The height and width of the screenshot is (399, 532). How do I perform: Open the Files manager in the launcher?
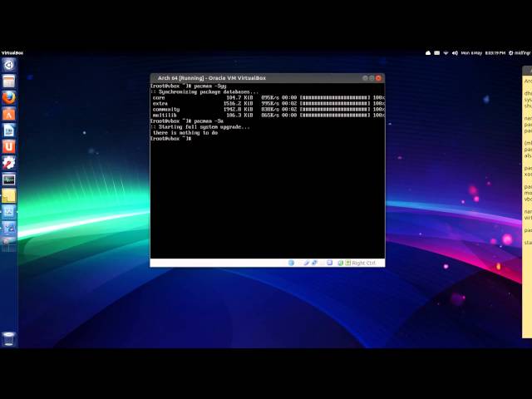click(9, 81)
